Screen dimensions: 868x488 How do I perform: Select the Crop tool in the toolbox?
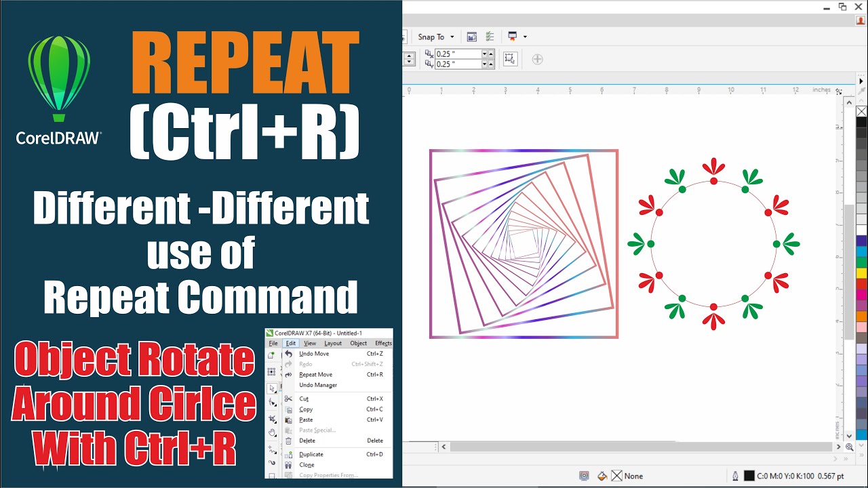[x=272, y=419]
